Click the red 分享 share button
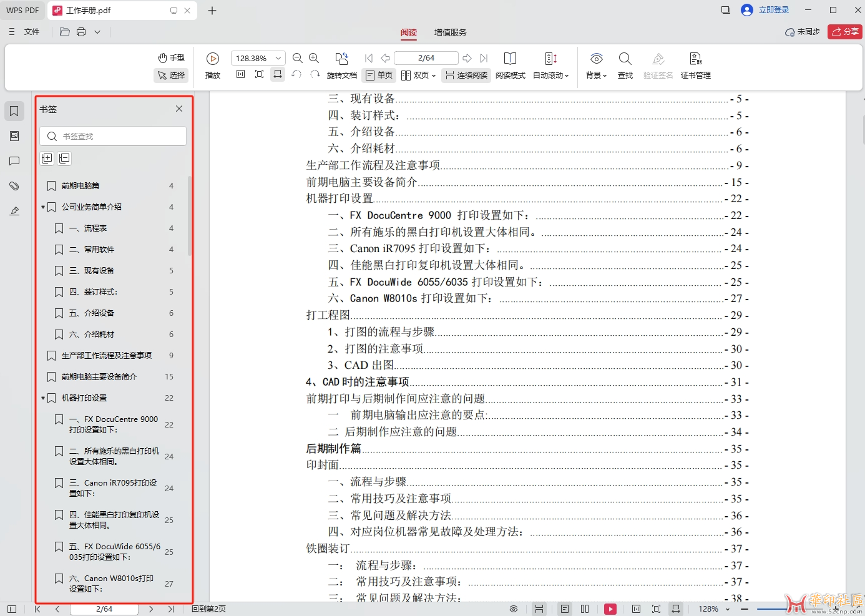 [x=845, y=32]
